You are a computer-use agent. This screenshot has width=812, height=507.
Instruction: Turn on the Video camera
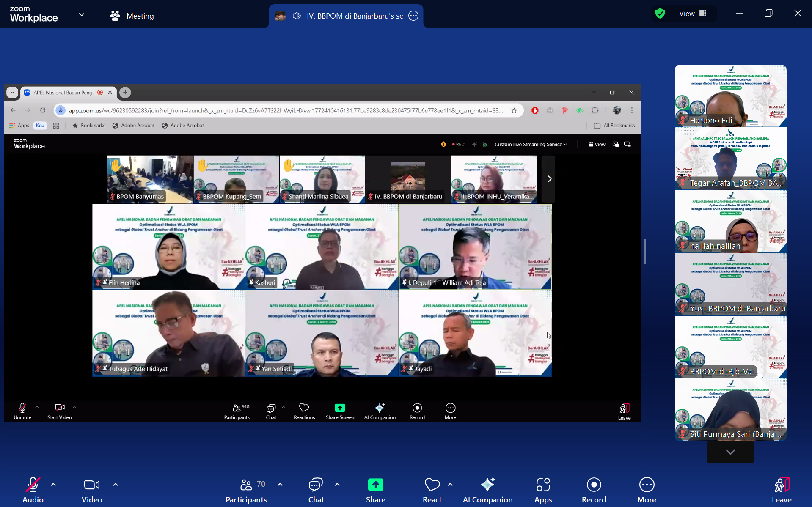click(92, 490)
